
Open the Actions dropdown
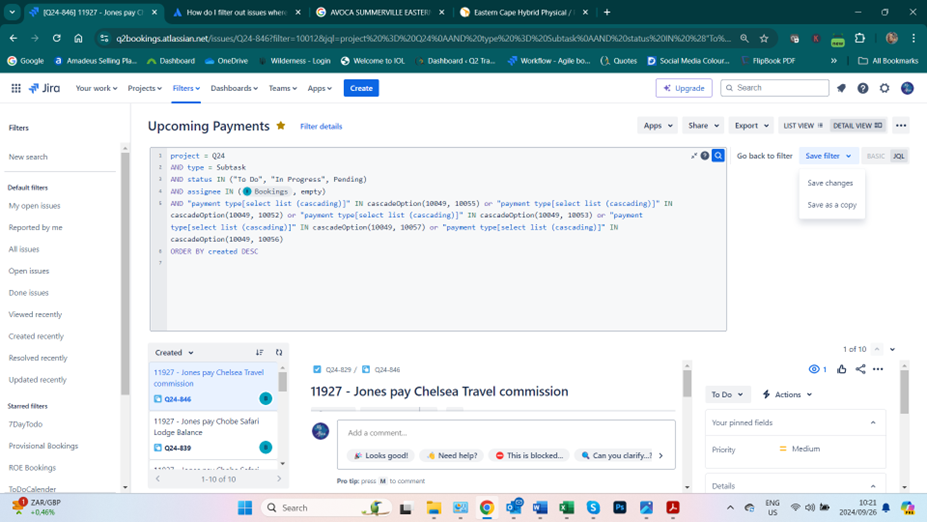pos(787,394)
